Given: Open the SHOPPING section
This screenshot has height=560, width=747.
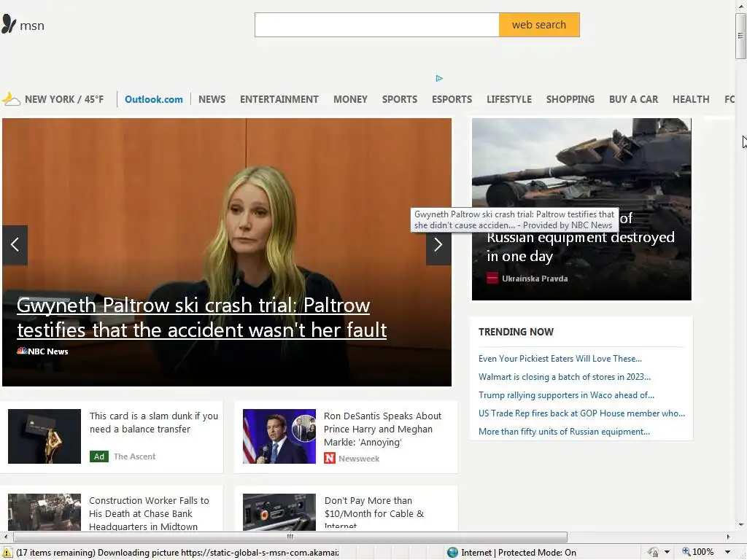Looking at the screenshot, I should click(x=570, y=99).
